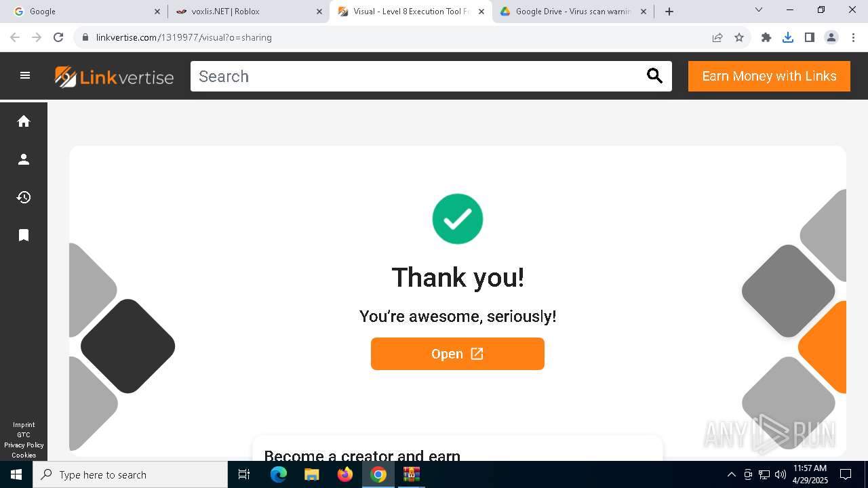
Task: Open the Chrome downloads icon
Action: [787, 37]
